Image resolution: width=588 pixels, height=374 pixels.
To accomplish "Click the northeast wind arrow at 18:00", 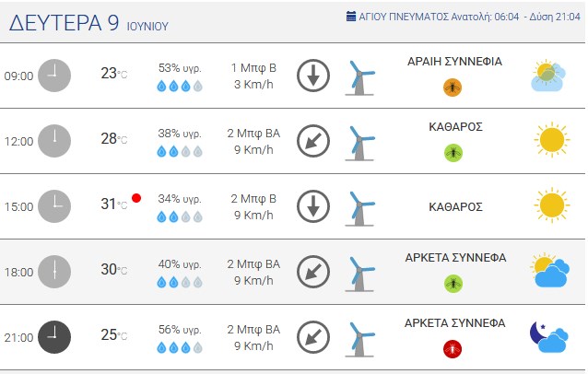I will point(313,272).
